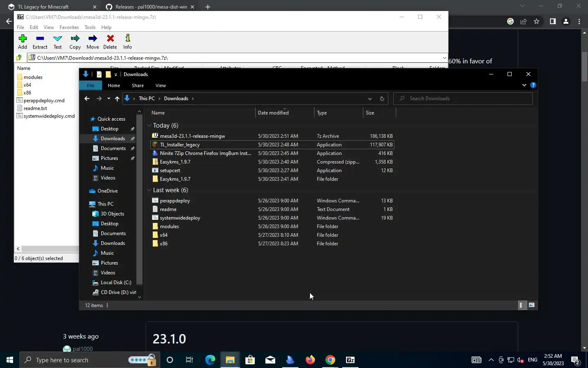Open the File tab in Explorer ribbon

pyautogui.click(x=91, y=85)
